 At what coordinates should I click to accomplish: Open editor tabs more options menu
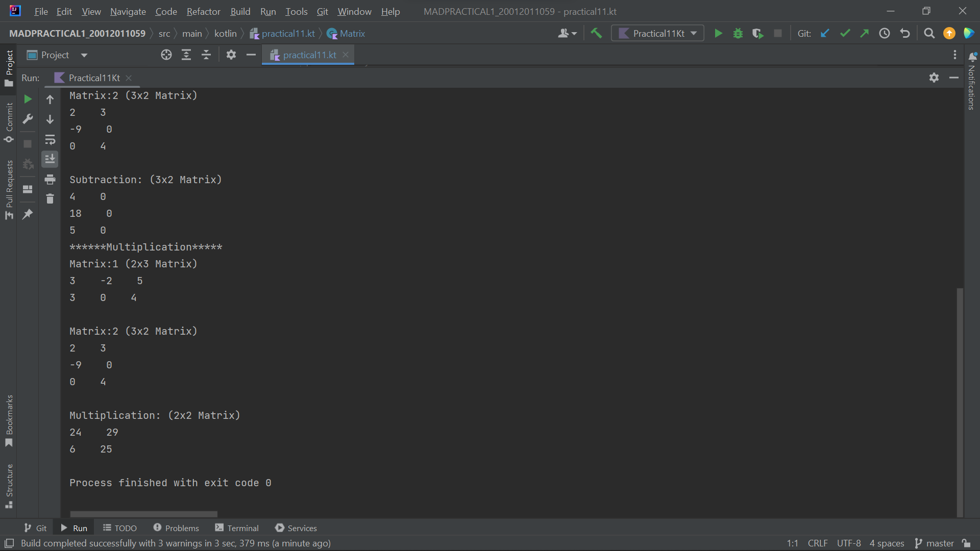pyautogui.click(x=955, y=55)
